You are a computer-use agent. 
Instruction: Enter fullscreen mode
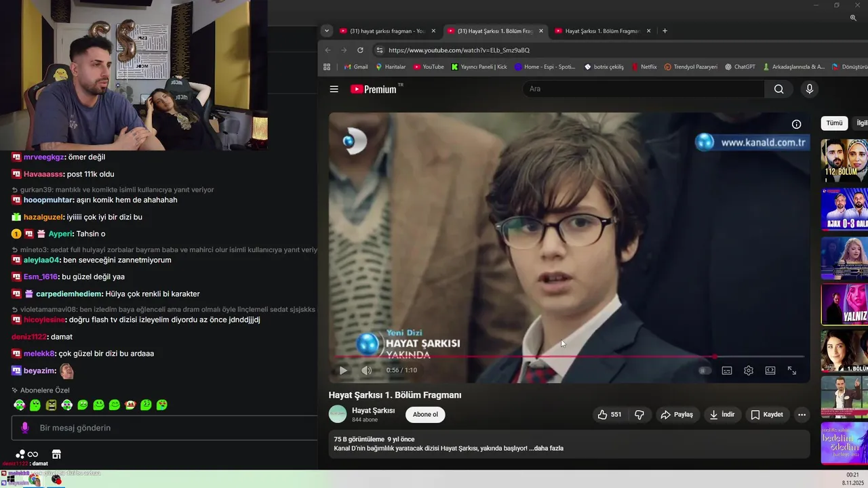coord(791,371)
